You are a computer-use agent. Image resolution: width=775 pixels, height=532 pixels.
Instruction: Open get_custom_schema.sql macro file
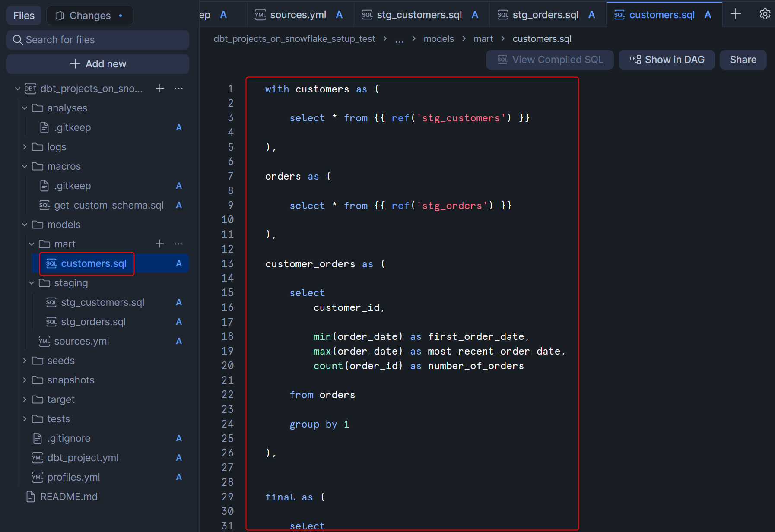tap(108, 205)
